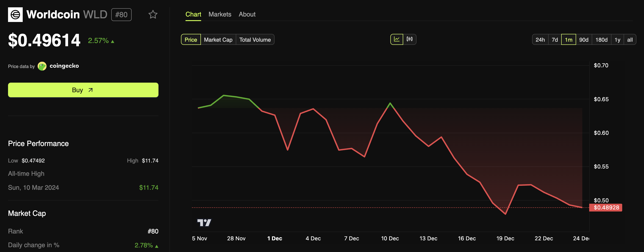Viewport: 644px width, 252px height.
Task: Set chart range to 7d
Action: tap(555, 40)
